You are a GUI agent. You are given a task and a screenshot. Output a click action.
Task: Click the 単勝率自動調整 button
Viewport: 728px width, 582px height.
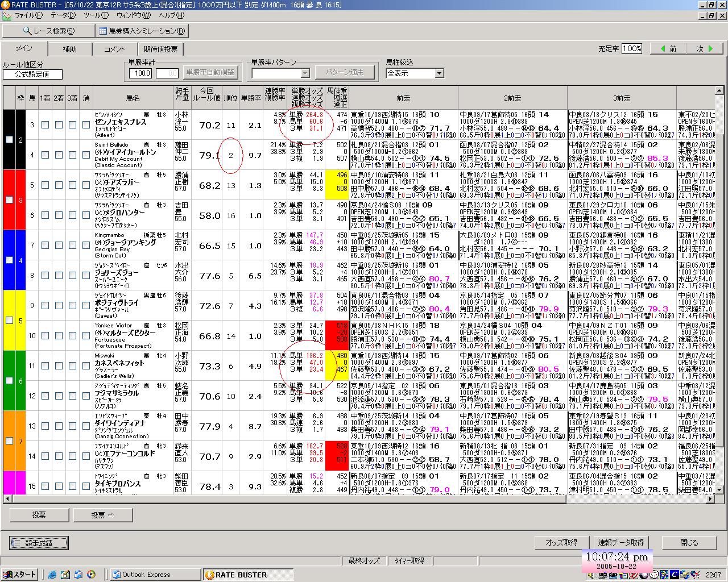[x=209, y=73]
